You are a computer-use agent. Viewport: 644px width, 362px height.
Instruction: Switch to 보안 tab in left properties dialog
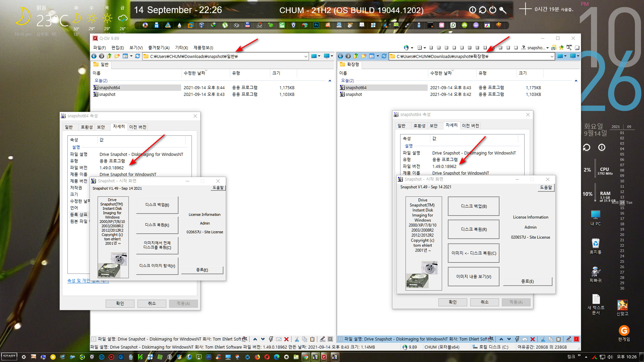click(x=101, y=127)
